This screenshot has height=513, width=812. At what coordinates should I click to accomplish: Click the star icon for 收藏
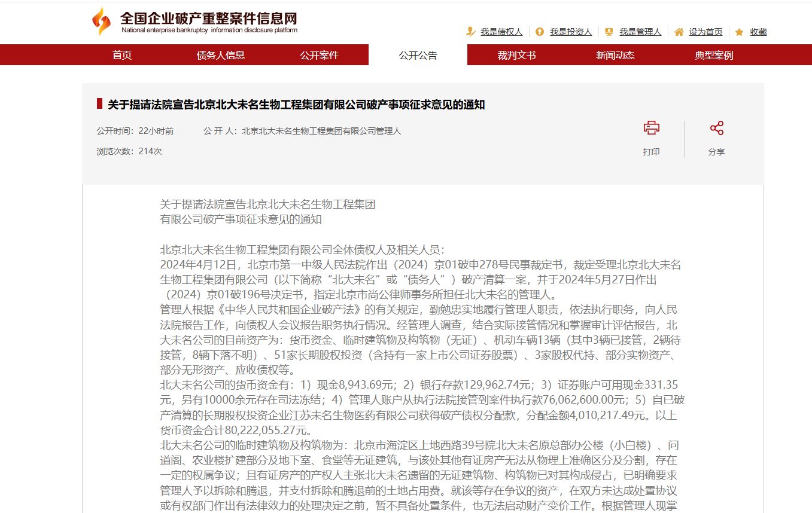click(740, 32)
